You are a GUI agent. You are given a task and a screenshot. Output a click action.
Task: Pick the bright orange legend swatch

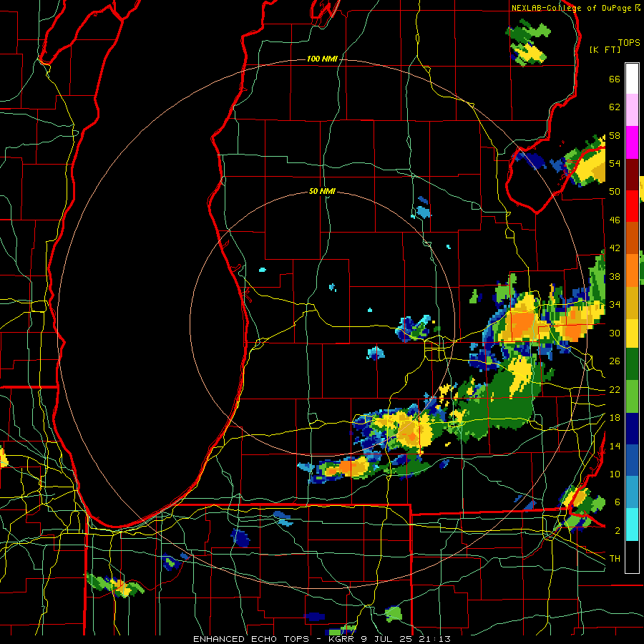(x=632, y=270)
